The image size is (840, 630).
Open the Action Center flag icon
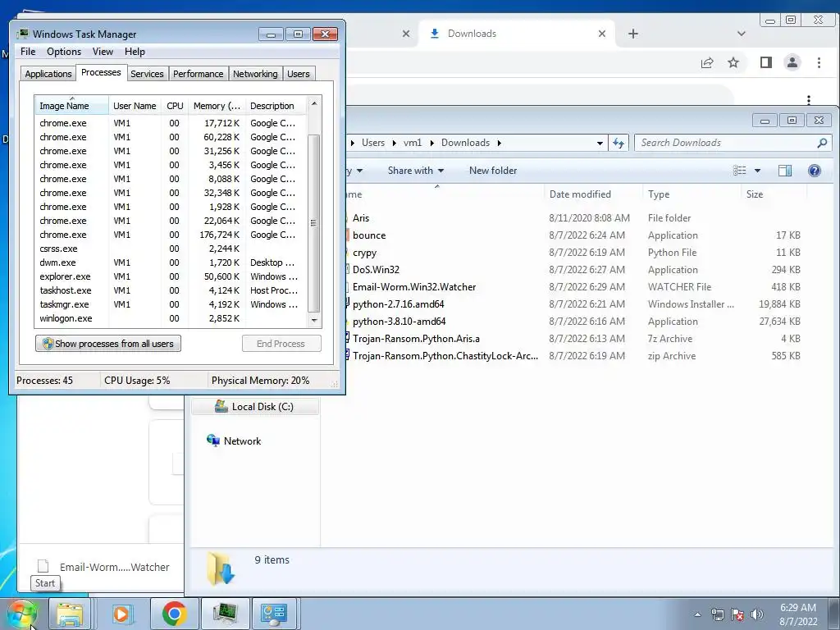tap(737, 614)
